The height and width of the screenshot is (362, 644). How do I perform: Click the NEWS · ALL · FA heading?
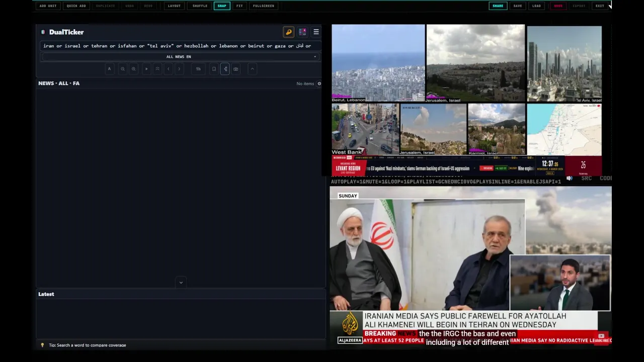(x=59, y=83)
